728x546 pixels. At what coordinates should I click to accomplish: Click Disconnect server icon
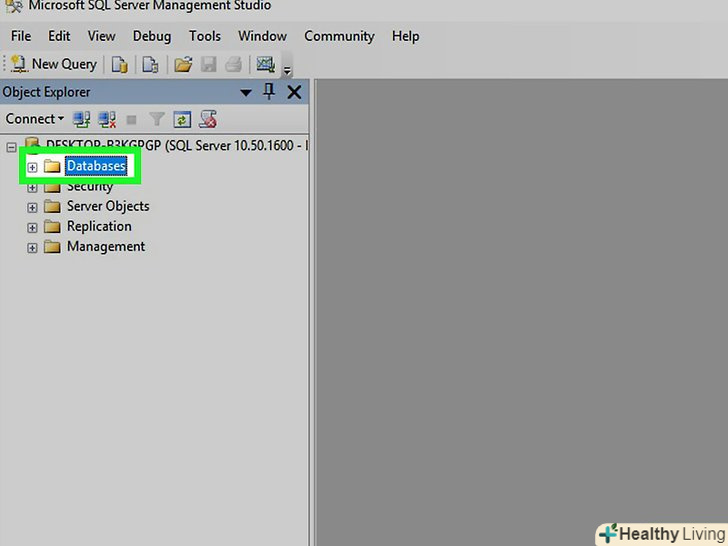pyautogui.click(x=107, y=119)
